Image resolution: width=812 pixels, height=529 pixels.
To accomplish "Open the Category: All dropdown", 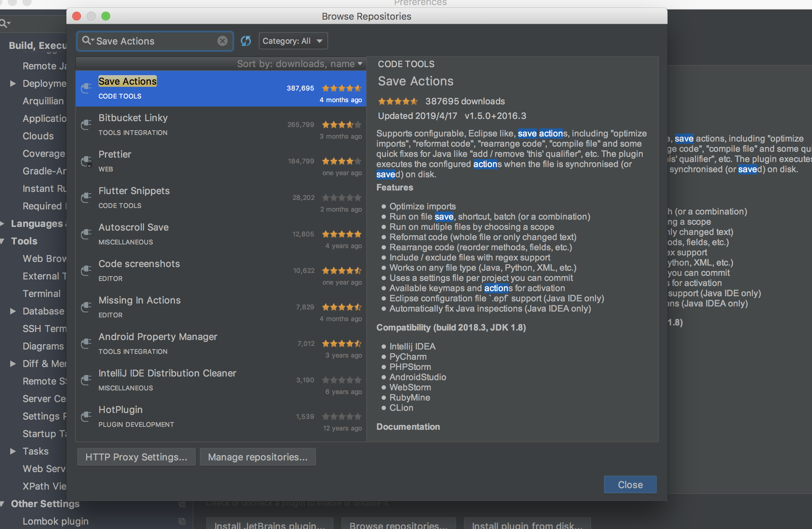I will pos(293,41).
